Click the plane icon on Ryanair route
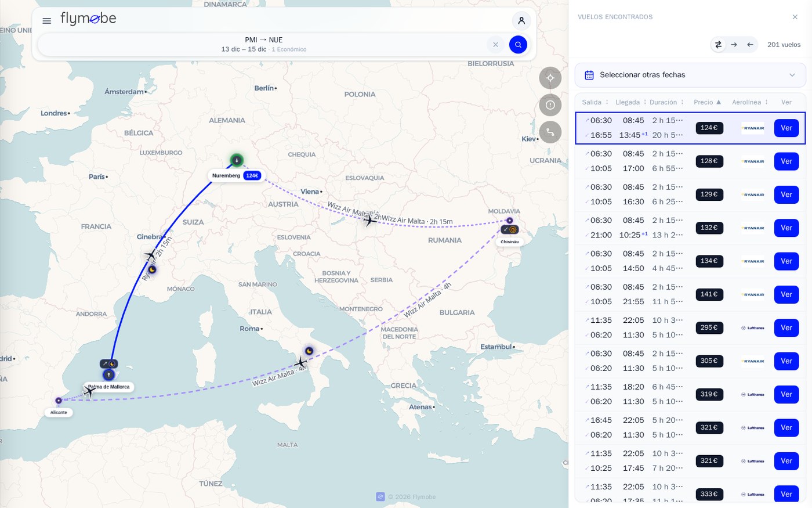The width and height of the screenshot is (812, 508). point(151,255)
